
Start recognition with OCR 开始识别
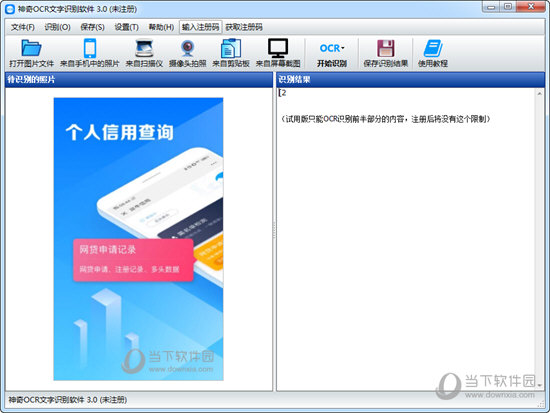tap(331, 54)
